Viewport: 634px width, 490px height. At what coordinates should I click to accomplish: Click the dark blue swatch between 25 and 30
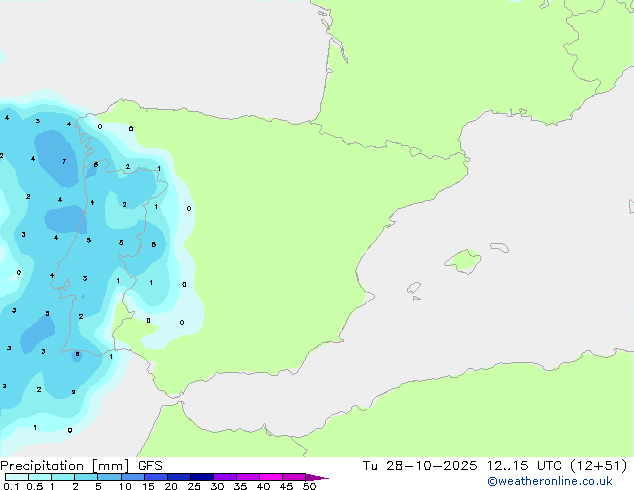(202, 477)
